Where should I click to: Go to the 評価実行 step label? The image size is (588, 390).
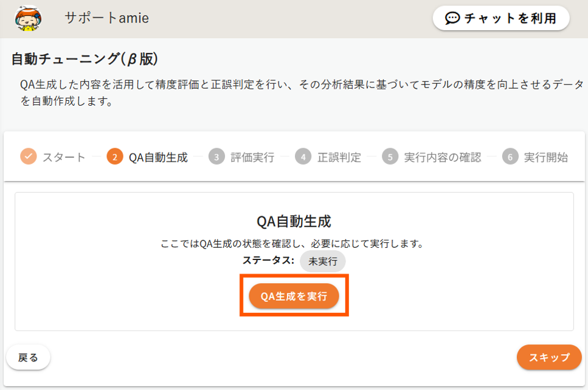point(252,157)
